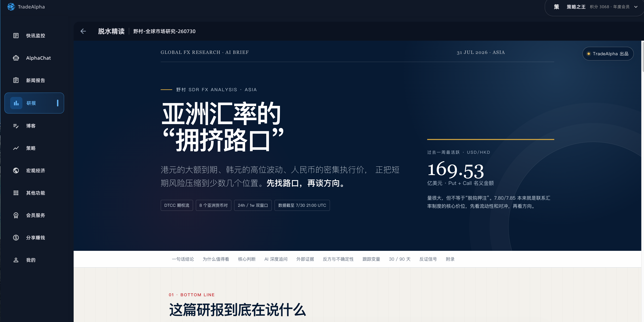This screenshot has width=644, height=322.
Task: Click the 新闻报告 clipboard icon
Action: 16,80
